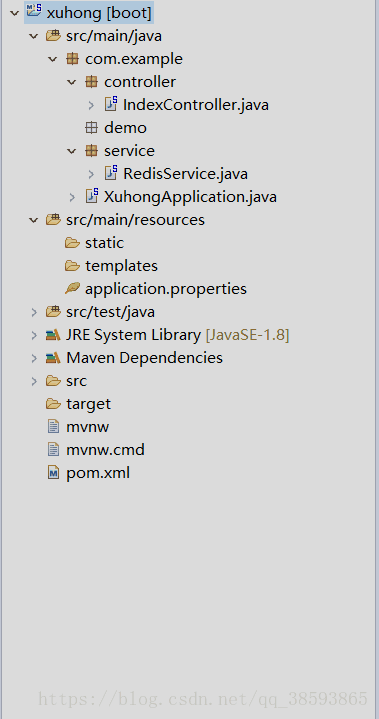Expand the src/test/java node

34,312
